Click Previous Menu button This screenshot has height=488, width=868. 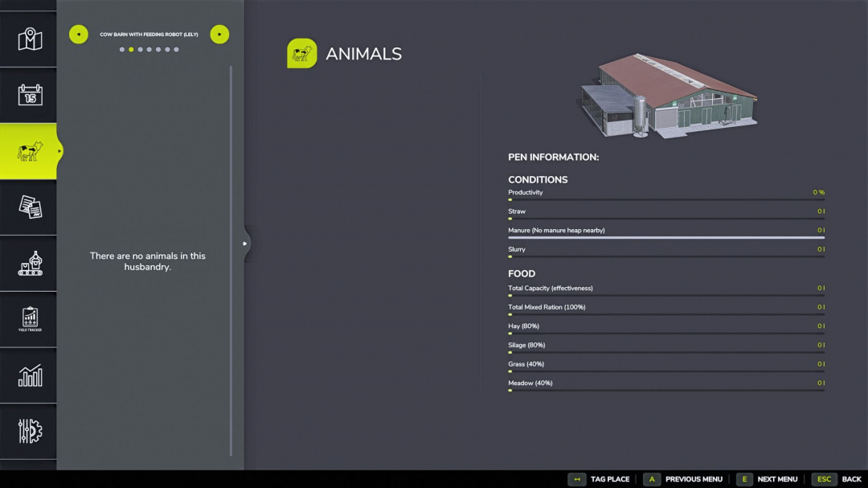pos(682,479)
